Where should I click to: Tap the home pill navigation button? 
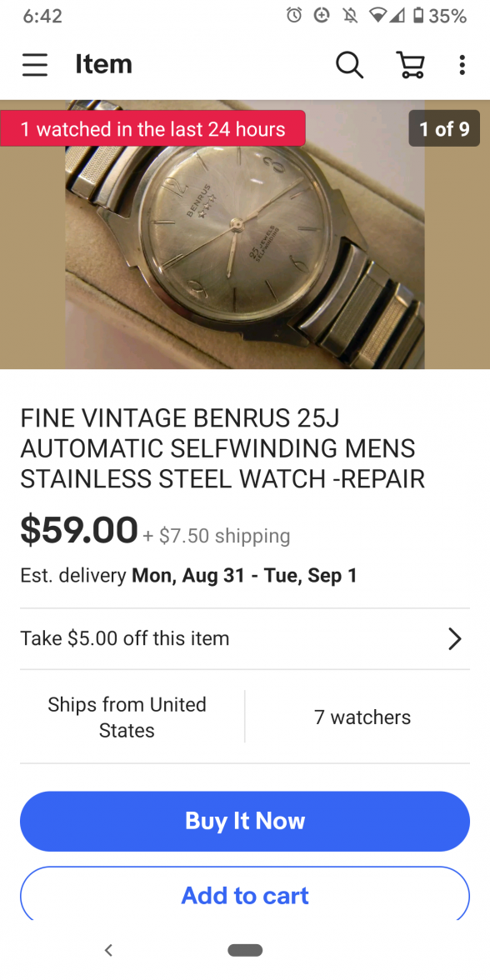(245, 950)
